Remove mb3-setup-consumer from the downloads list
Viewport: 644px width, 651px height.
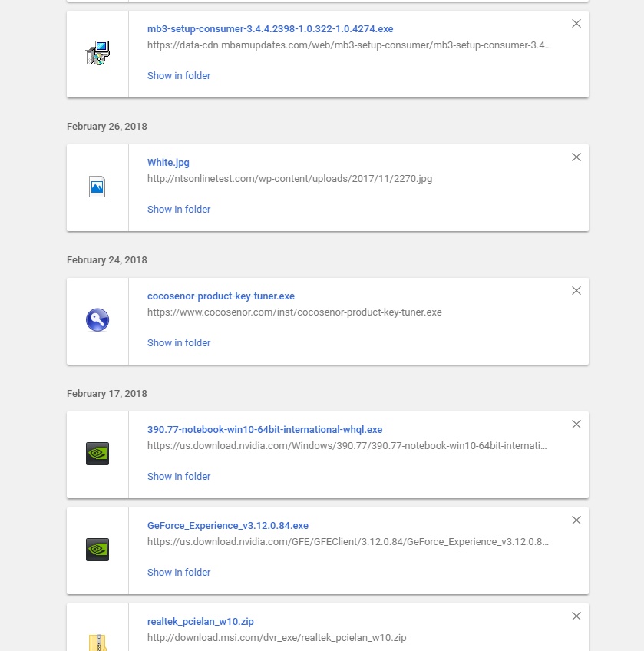point(576,24)
